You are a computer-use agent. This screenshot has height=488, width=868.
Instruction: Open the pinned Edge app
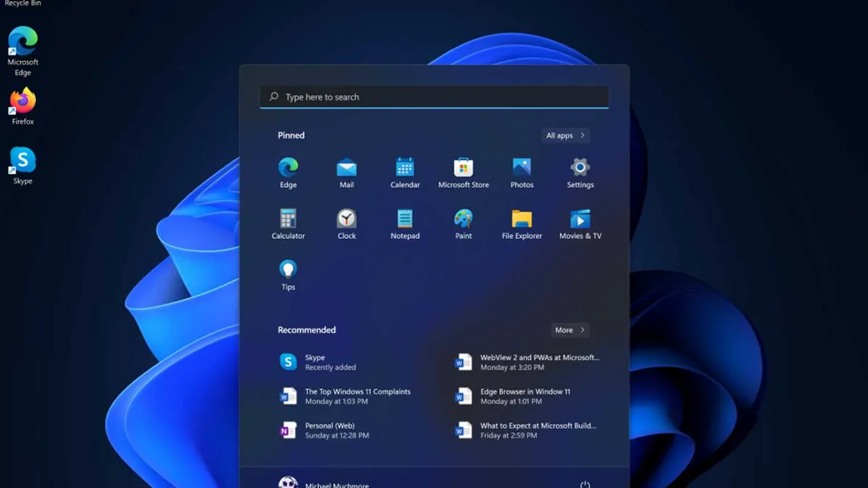tap(288, 173)
